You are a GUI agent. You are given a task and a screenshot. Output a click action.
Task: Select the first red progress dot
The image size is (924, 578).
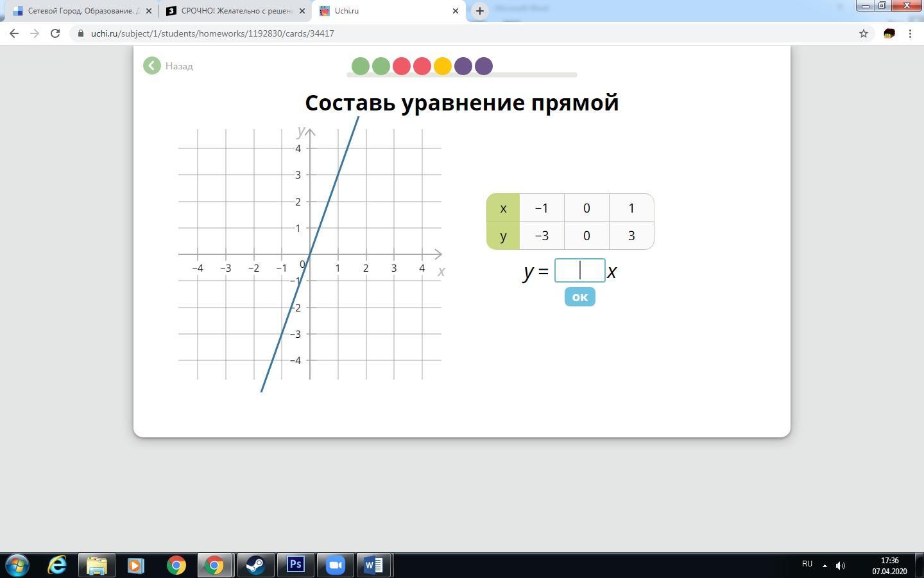tap(402, 66)
